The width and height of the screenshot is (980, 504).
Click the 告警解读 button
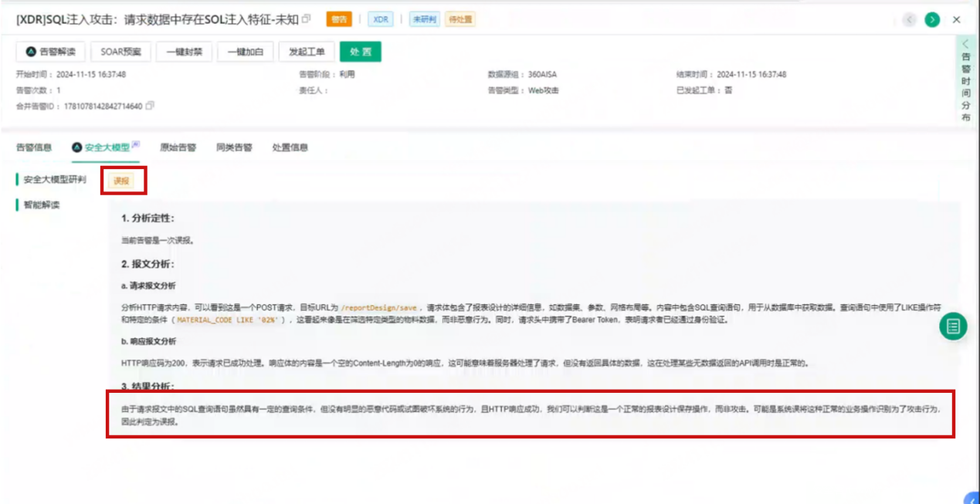coord(51,52)
